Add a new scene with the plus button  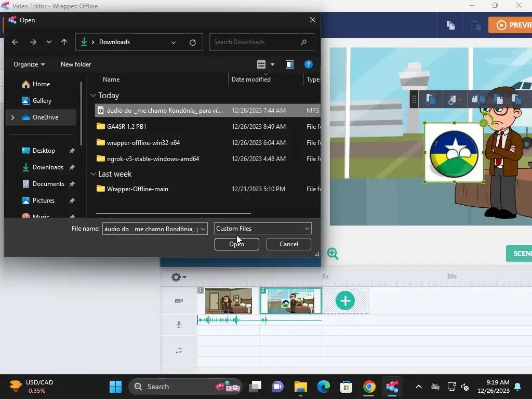click(345, 301)
